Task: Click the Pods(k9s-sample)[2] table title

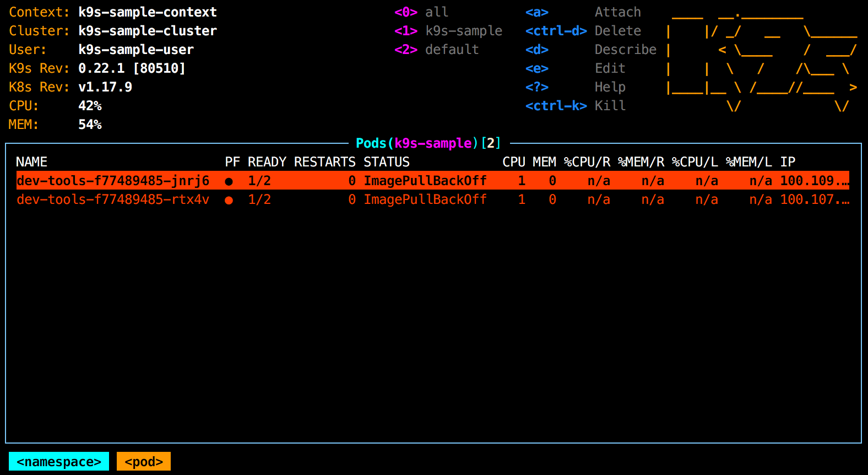Action: [428, 143]
